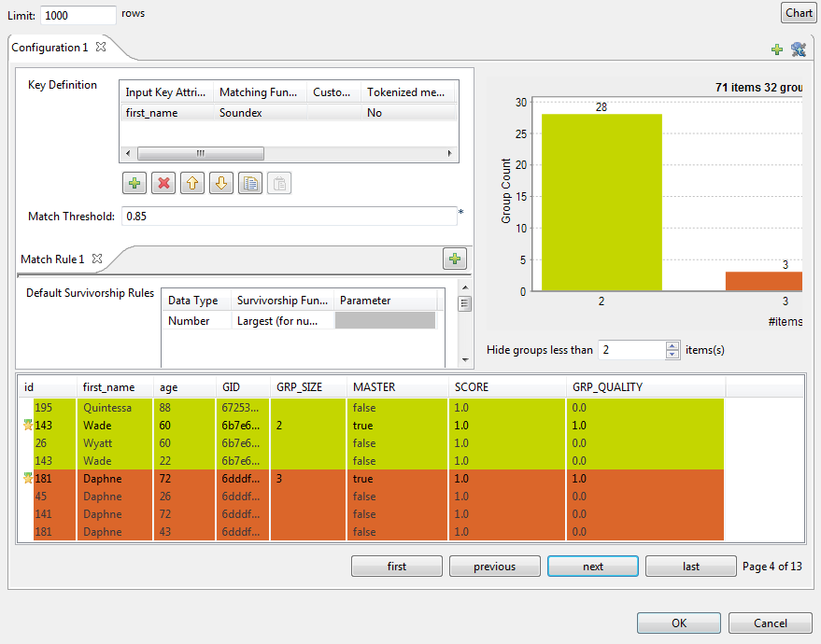Add a new key definition row
Viewport: 821px width, 644px height.
click(x=135, y=184)
